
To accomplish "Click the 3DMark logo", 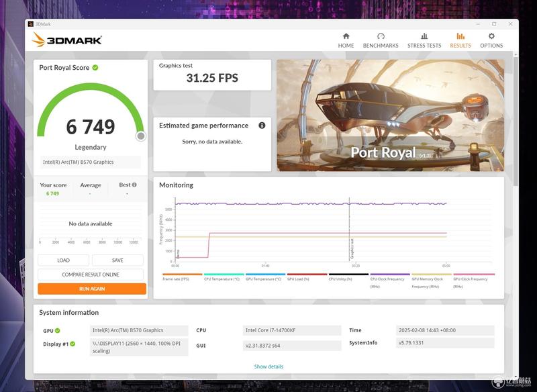I will (x=67, y=40).
